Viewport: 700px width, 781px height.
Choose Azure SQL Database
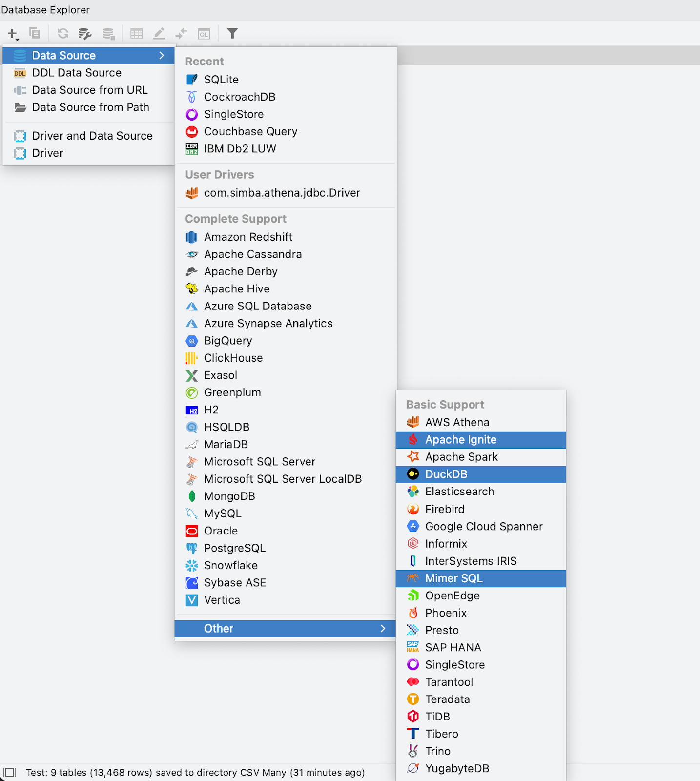click(x=286, y=306)
